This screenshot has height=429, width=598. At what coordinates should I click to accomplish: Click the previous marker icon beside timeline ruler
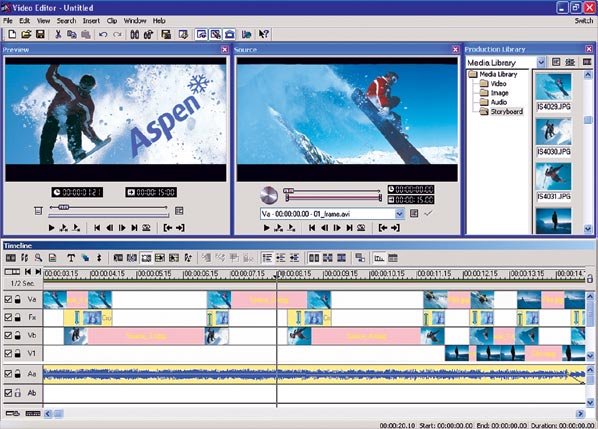pyautogui.click(x=28, y=272)
